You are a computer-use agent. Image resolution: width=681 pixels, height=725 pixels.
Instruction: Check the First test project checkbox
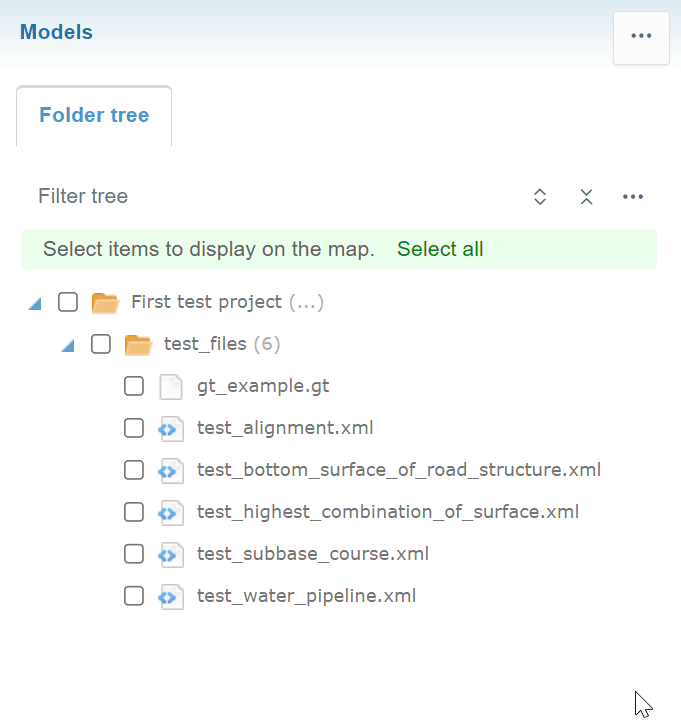pyautogui.click(x=68, y=302)
